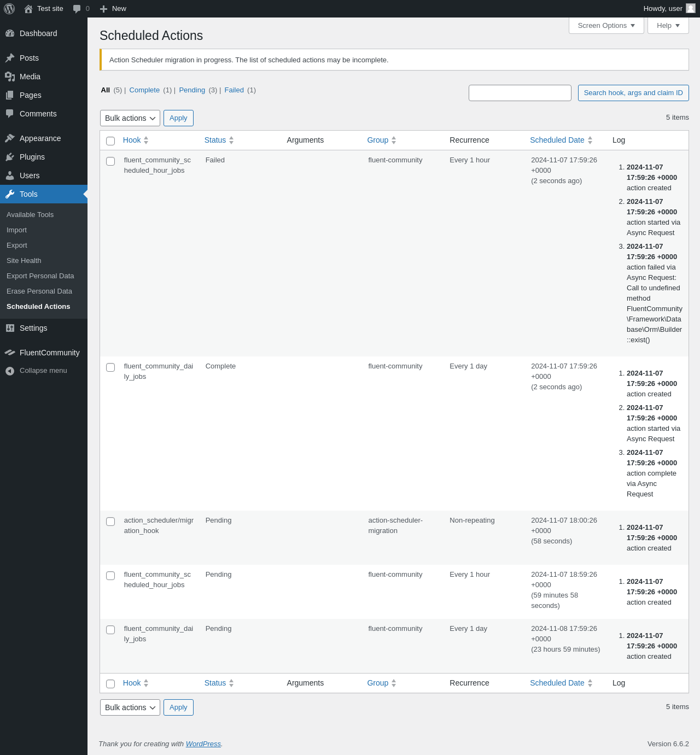Click the Appearance paintbrush icon
Image resolution: width=700 pixels, height=755 pixels.
(10, 138)
